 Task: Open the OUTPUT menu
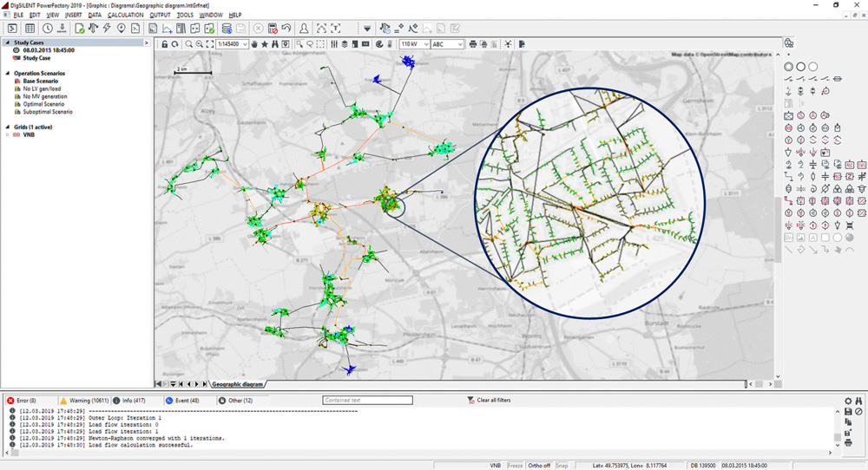click(x=160, y=15)
